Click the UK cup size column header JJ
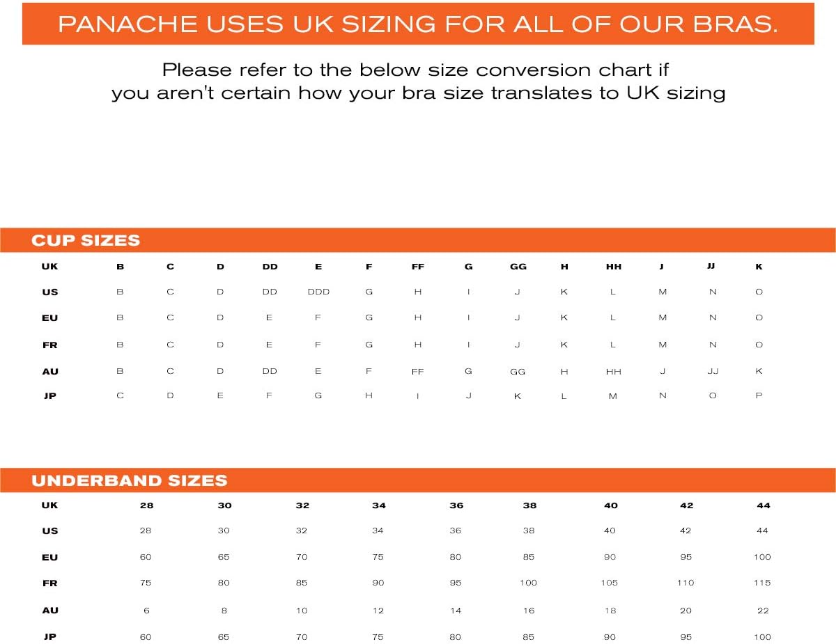This screenshot has width=836, height=644. coord(711,266)
